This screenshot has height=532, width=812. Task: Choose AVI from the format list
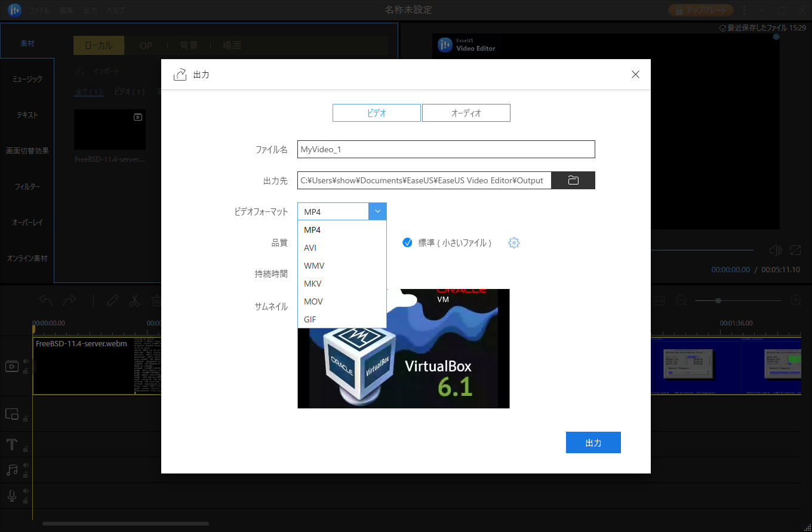coord(342,248)
